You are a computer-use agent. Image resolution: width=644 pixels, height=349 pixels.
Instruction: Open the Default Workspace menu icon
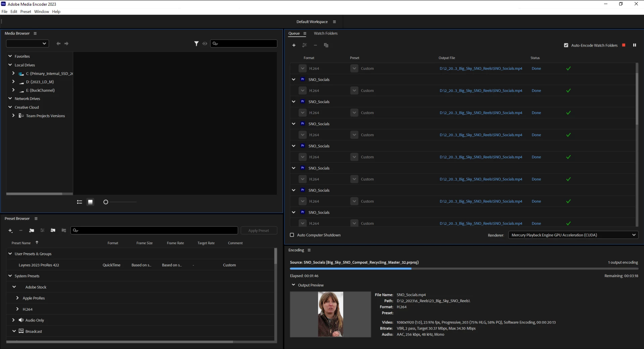(334, 22)
